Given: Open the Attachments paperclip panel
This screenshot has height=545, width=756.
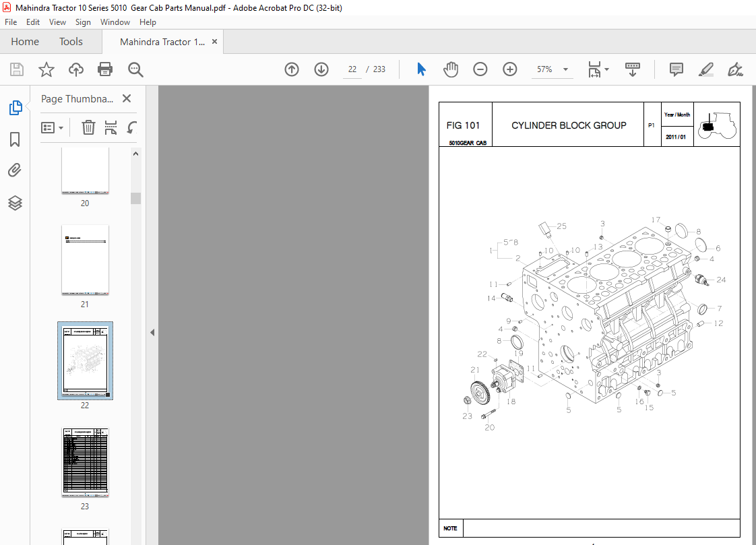Looking at the screenshot, I should (x=15, y=170).
